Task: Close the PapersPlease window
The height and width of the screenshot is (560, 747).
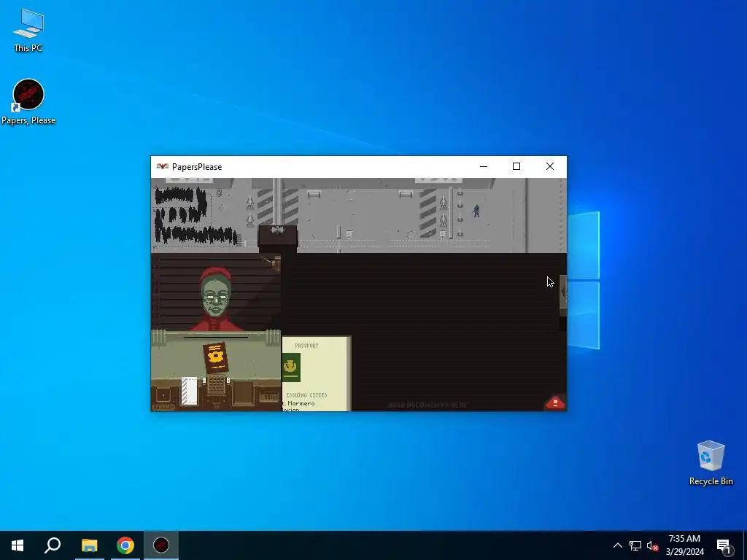Action: click(x=550, y=166)
